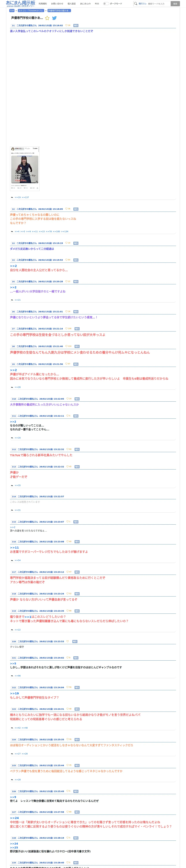Click the 検索 search button
Viewport: 186px width, 868px height.
(x=175, y=4)
